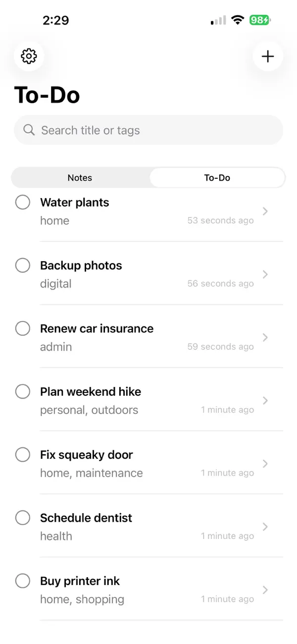This screenshot has width=297, height=644.
Task: Tap the plus icon to add a new item
Action: 268,56
